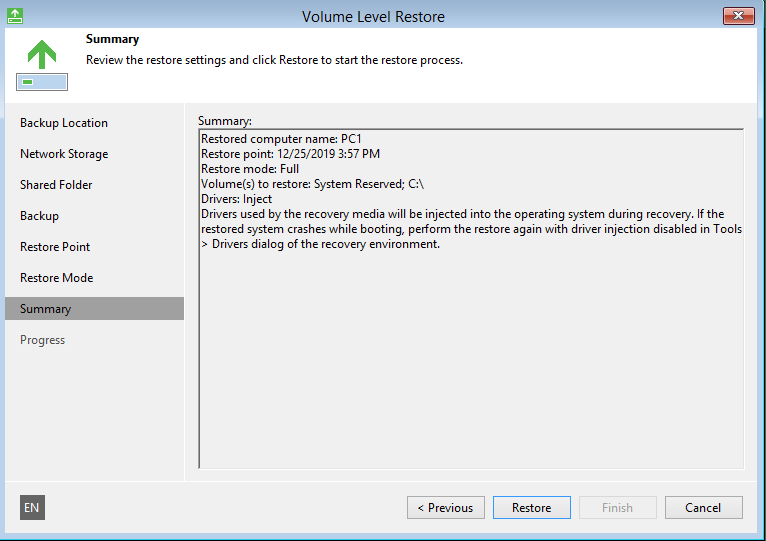
Task: Go to the Backup Location step
Action: (64, 123)
